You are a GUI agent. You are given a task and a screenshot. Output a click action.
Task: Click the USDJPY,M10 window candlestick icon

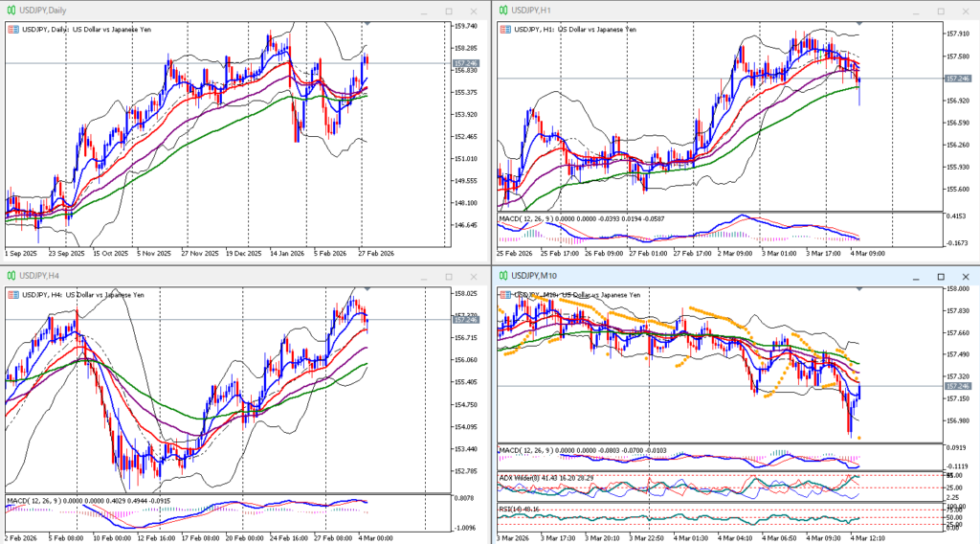click(x=501, y=277)
